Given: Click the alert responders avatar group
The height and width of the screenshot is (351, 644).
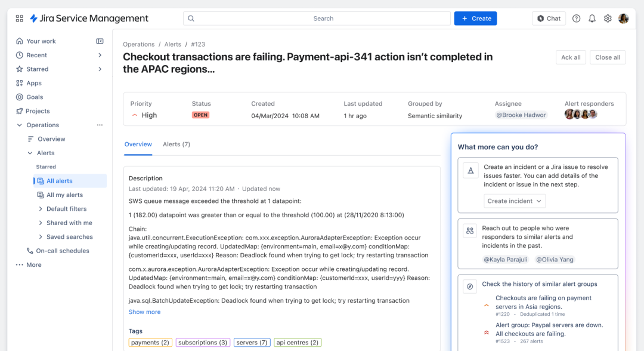Looking at the screenshot, I should 581,114.
